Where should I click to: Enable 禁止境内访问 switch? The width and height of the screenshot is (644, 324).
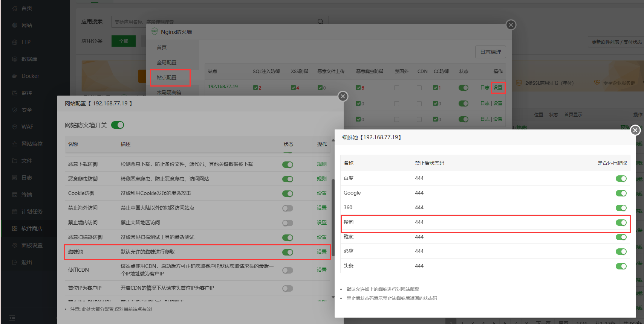(288, 223)
